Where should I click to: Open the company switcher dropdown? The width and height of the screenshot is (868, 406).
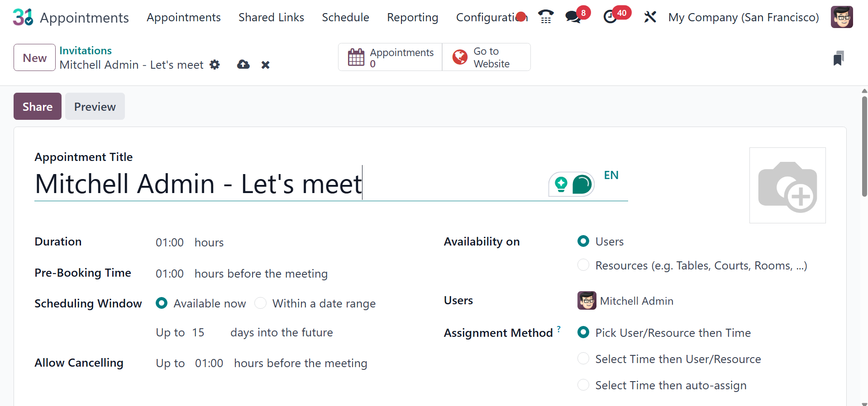(744, 17)
